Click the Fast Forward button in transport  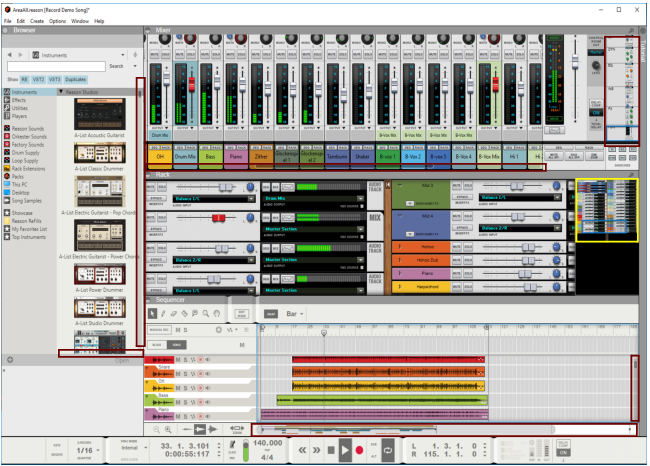[316, 450]
